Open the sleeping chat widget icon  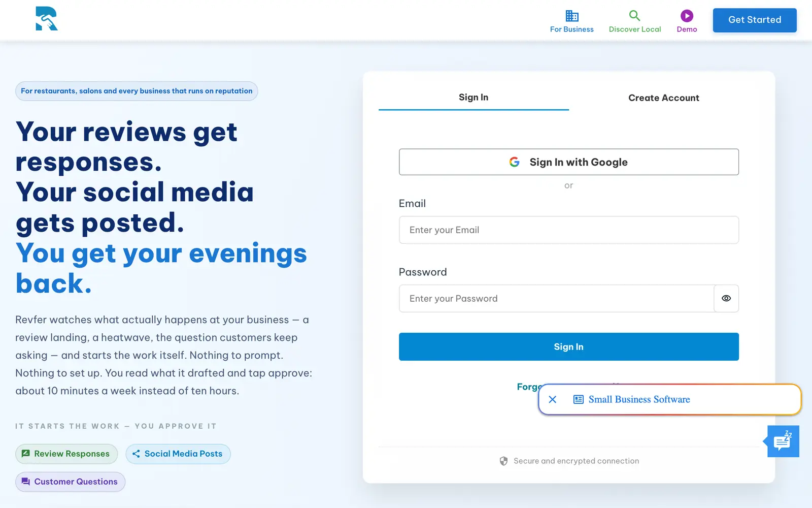pos(783,441)
